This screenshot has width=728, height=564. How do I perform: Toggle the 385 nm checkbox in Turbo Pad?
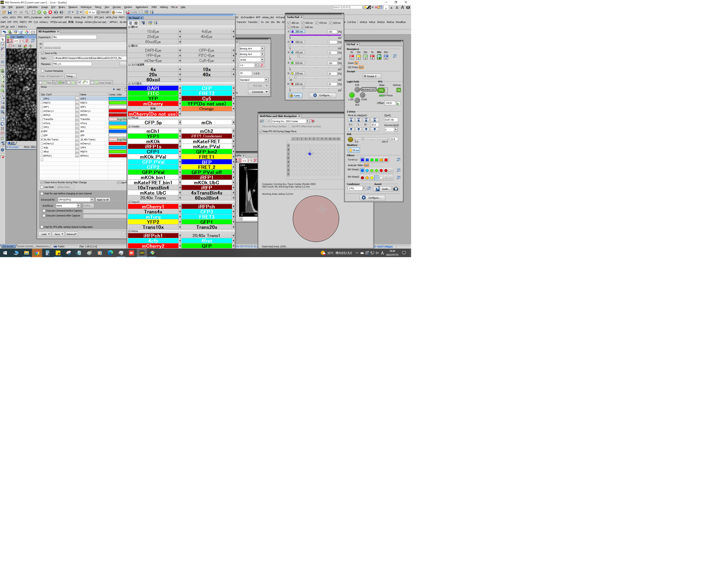coord(289,23)
